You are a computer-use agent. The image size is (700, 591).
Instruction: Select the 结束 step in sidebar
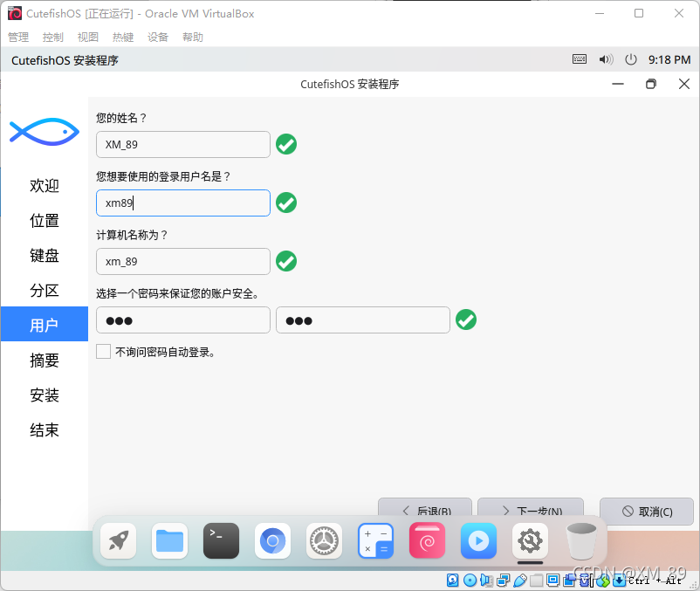click(x=45, y=430)
